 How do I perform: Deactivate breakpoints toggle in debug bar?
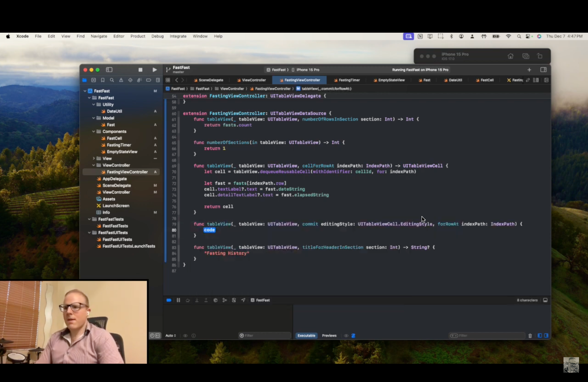click(x=169, y=300)
